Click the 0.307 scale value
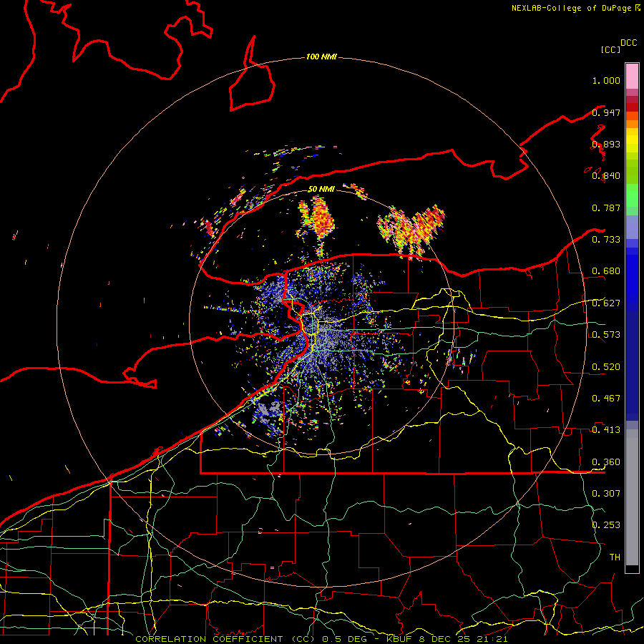 coord(606,493)
